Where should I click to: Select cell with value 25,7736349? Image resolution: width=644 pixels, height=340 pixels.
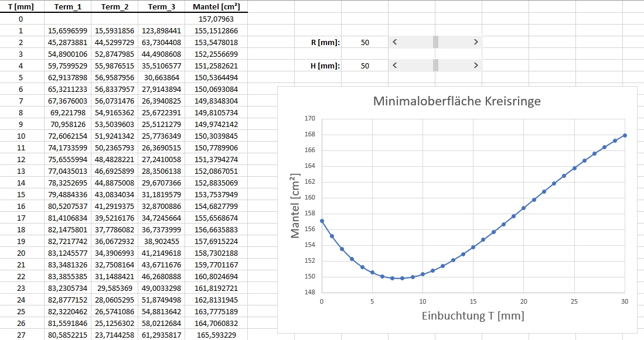pyautogui.click(x=161, y=136)
